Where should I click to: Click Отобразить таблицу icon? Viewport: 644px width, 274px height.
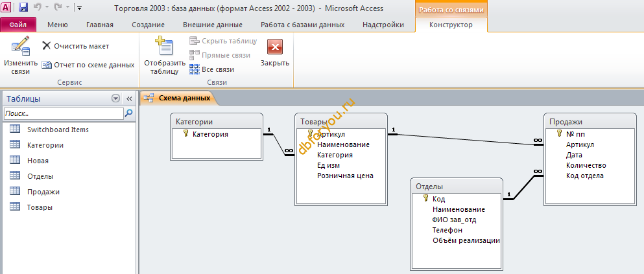pyautogui.click(x=164, y=55)
